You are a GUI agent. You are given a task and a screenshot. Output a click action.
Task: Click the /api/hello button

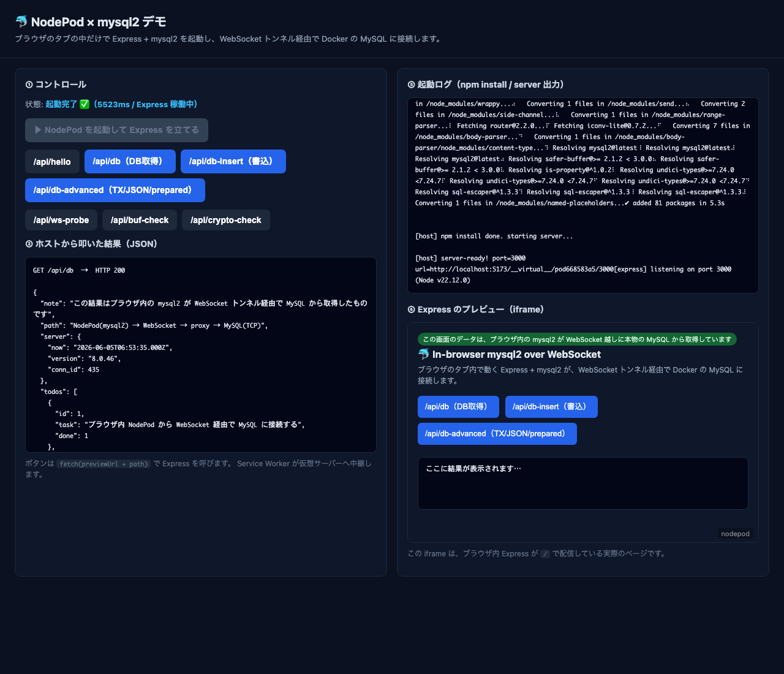click(52, 162)
